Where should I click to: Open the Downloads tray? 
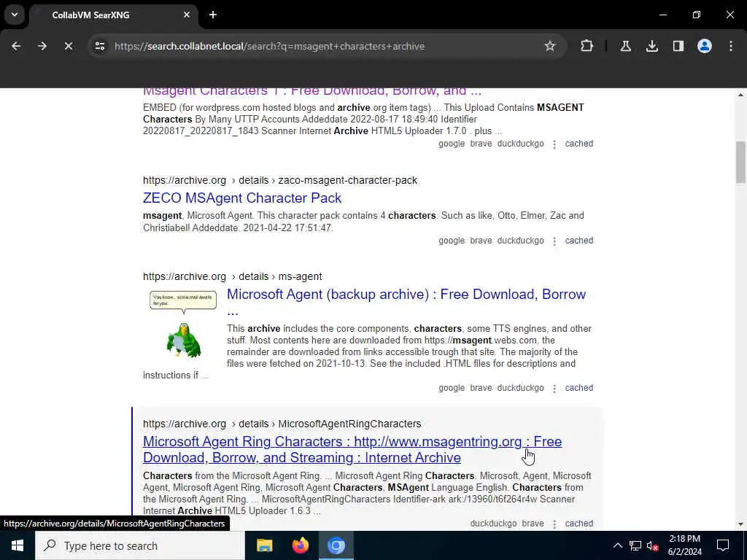[x=651, y=46]
